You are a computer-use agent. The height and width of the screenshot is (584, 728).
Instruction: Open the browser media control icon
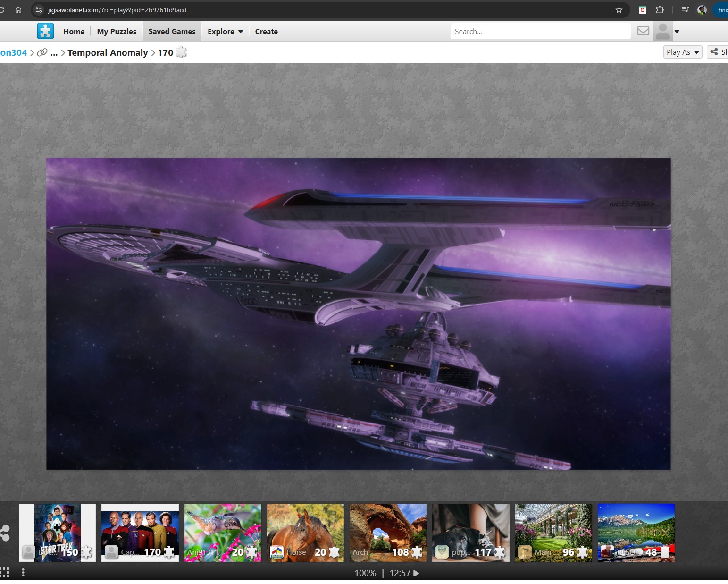(685, 10)
